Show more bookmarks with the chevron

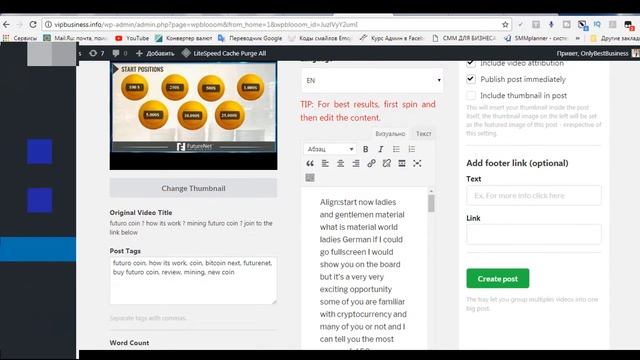pos(578,38)
